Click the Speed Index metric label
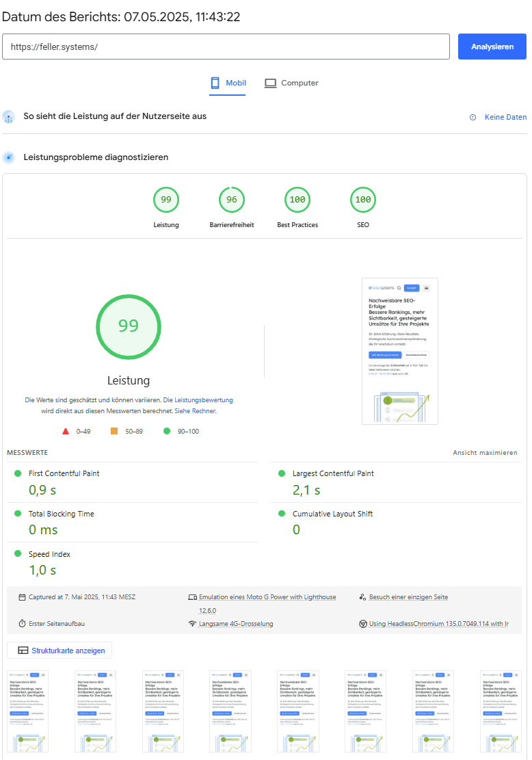 pos(49,554)
